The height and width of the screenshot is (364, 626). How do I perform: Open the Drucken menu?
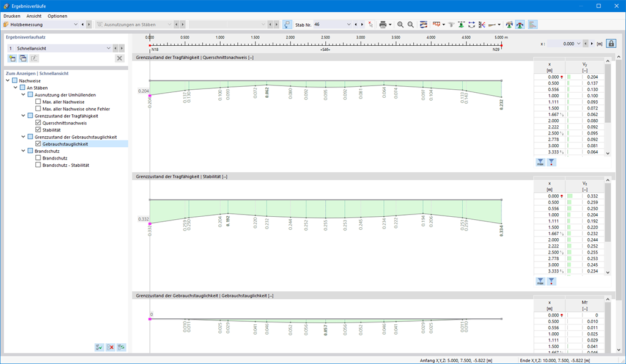[12, 16]
